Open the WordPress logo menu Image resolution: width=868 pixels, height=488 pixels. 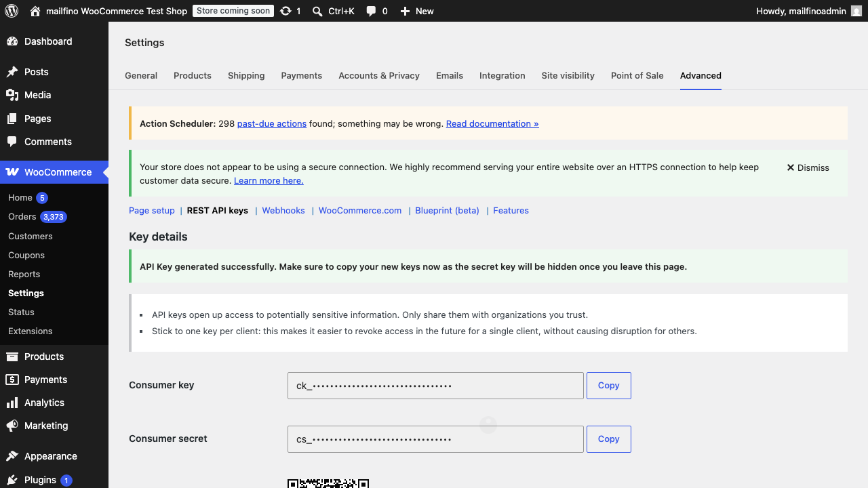[11, 11]
